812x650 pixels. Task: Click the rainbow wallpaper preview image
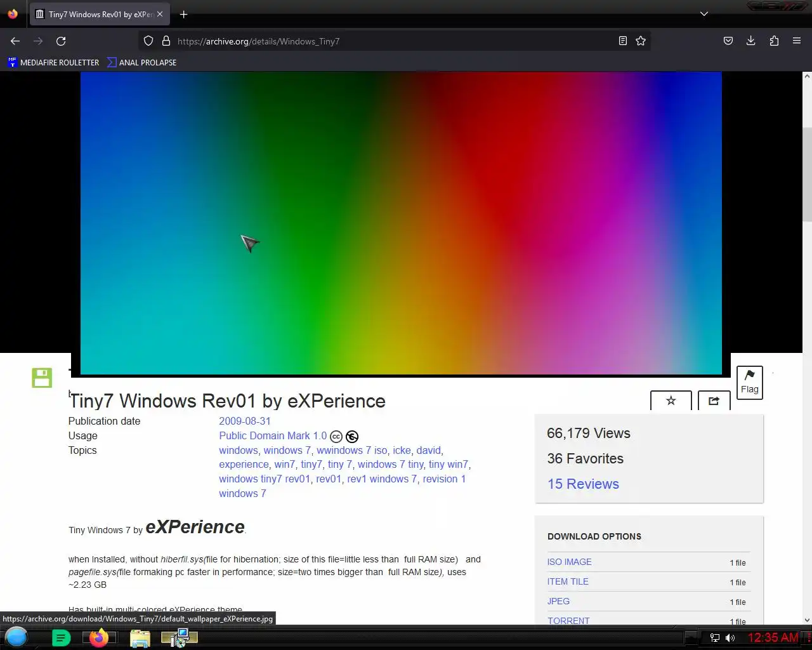[x=401, y=223]
